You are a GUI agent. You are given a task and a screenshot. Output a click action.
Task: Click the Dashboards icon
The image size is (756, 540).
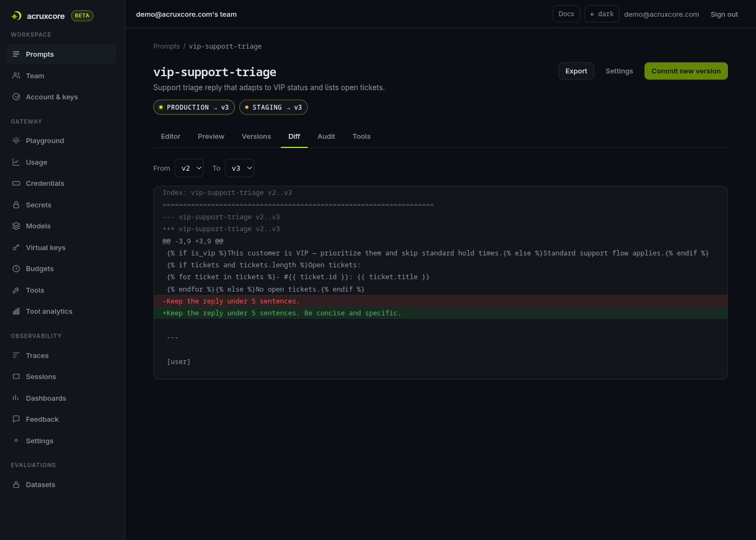(16, 398)
